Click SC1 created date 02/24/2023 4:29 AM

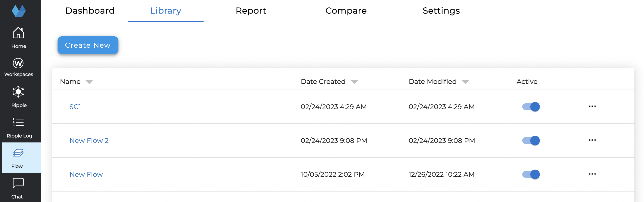[334, 107]
